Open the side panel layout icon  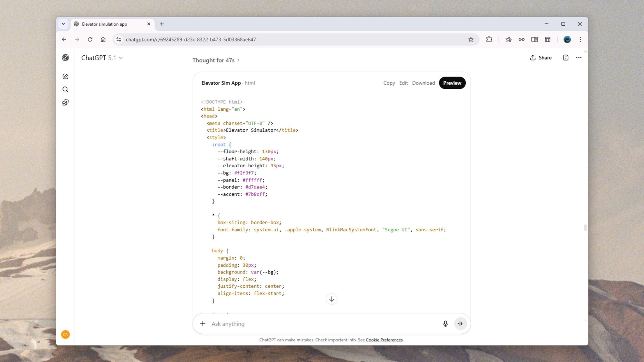coord(548,39)
